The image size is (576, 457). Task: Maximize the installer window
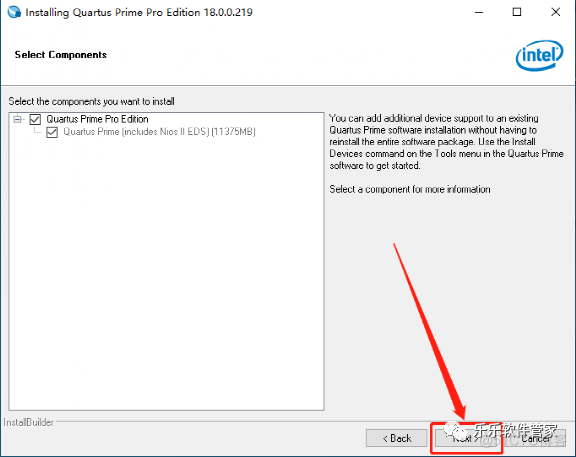pos(517,12)
